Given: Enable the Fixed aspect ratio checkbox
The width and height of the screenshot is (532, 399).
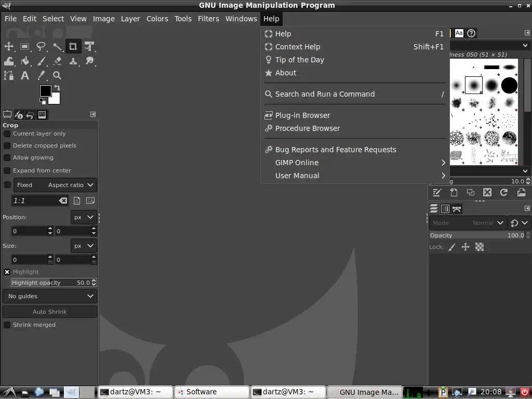Looking at the screenshot, I should tap(7, 185).
